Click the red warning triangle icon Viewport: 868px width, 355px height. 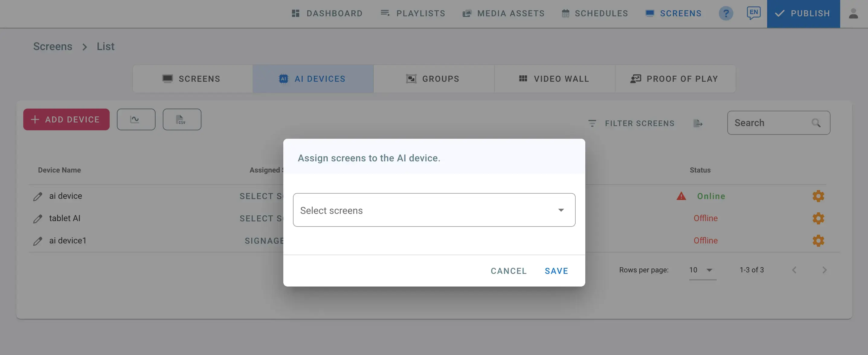point(681,196)
